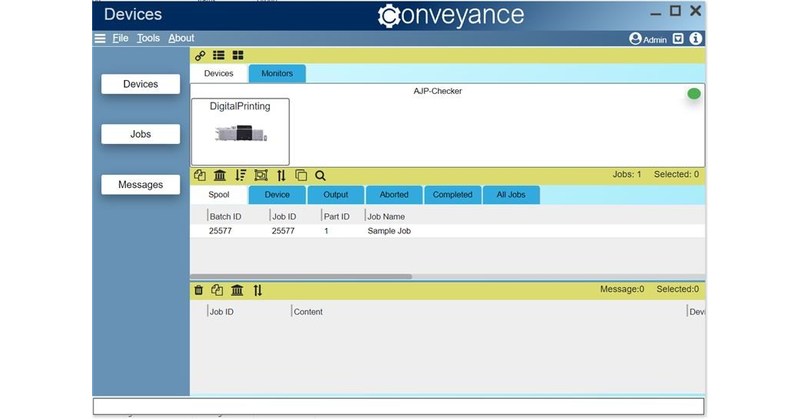Viewport: 800px width, 419px height.
Task: Open the hamburger menu icon
Action: click(100, 38)
